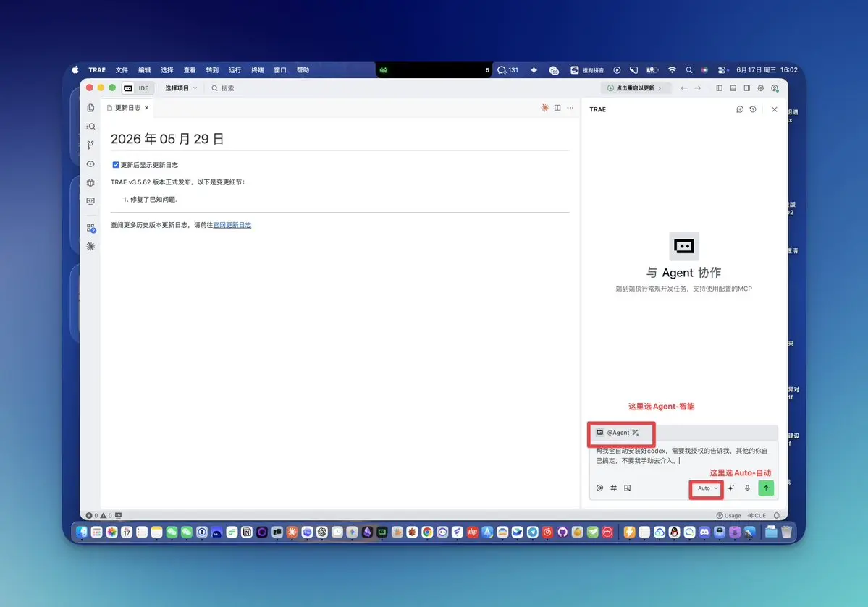Image resolution: width=868 pixels, height=607 pixels.
Task: Send the message with green arrow button
Action: (x=766, y=488)
